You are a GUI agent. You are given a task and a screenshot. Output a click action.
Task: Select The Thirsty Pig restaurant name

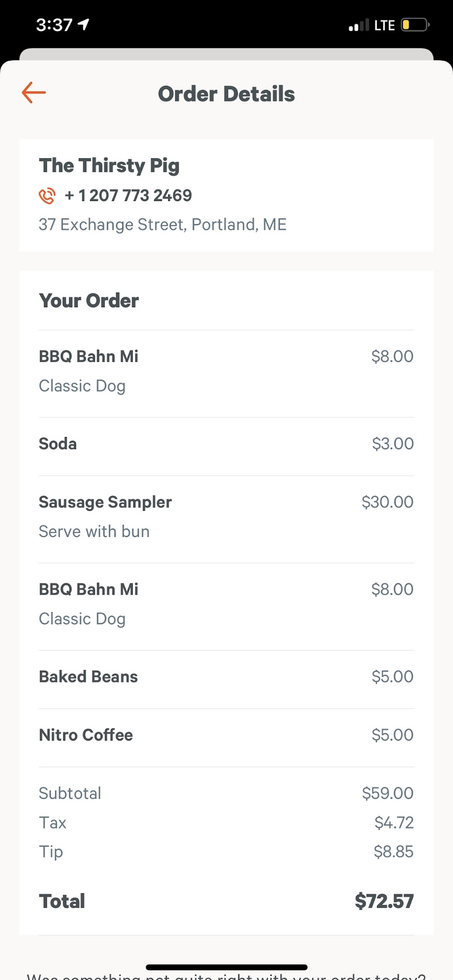[x=109, y=165]
